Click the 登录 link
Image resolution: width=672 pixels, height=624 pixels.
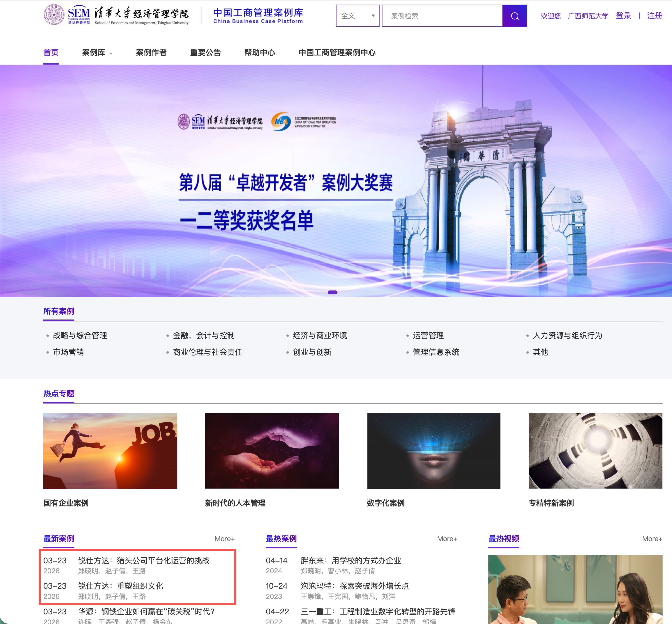pos(623,16)
